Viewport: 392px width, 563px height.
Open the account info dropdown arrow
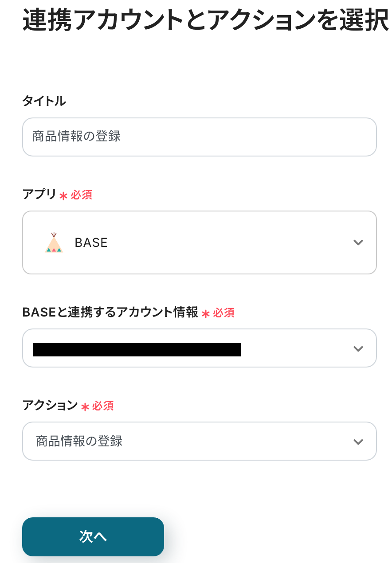(358, 348)
